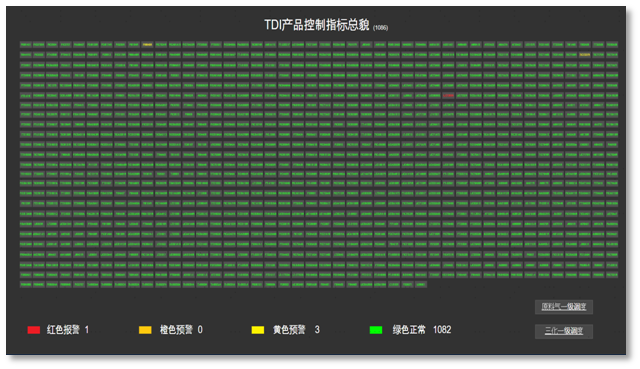
Task: Click the yellow warning count 3
Action: (317, 330)
